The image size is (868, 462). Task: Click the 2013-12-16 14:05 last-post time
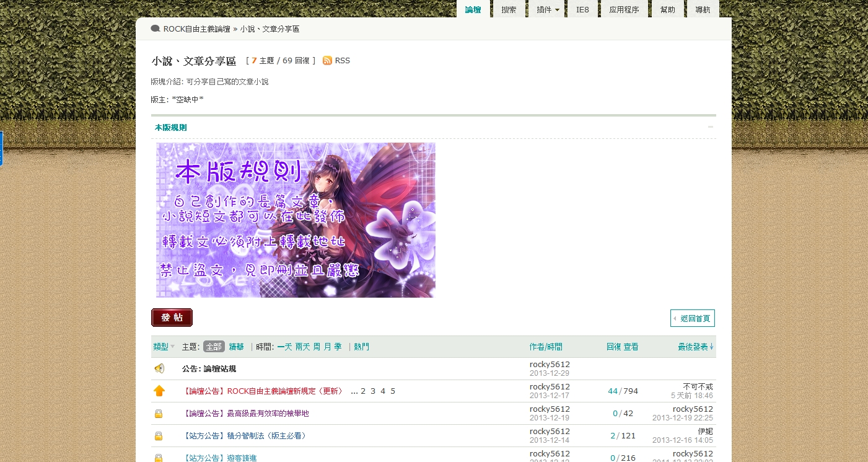(x=683, y=440)
